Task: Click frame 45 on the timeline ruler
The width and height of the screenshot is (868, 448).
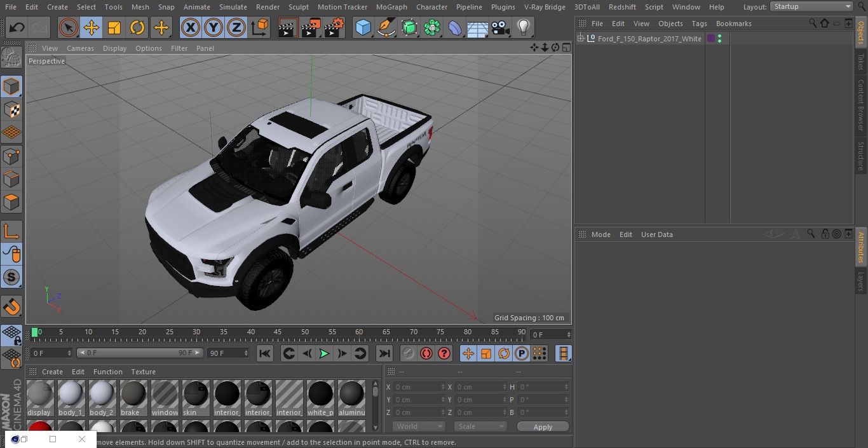Action: 278,332
